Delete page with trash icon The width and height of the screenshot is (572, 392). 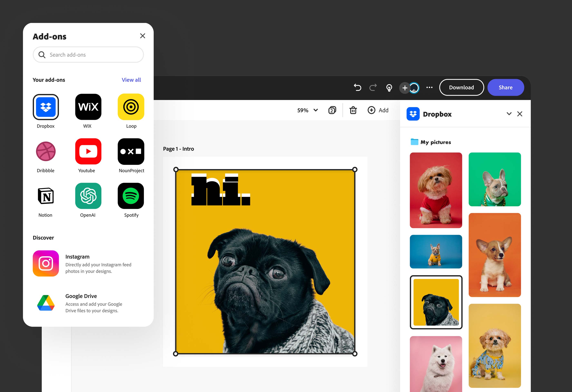[353, 110]
